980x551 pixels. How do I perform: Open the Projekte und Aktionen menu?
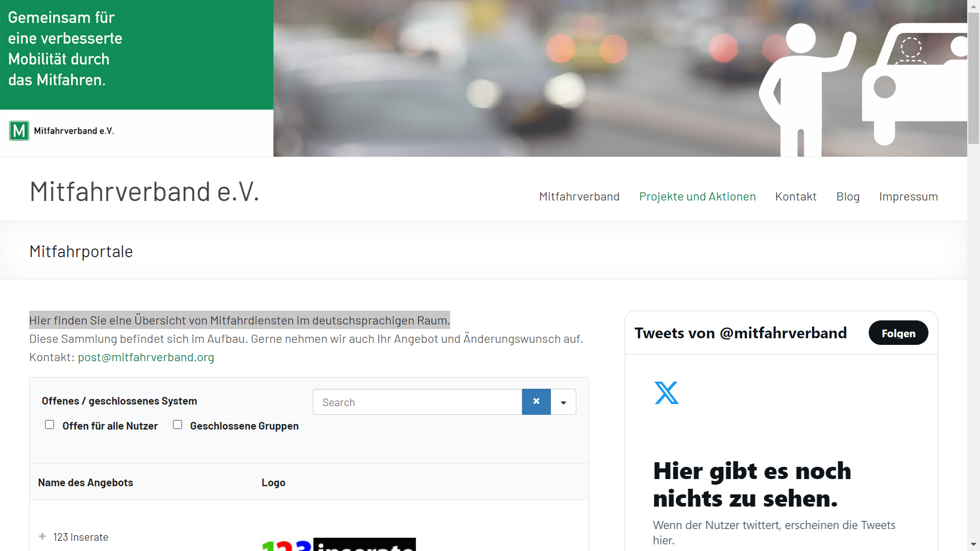pyautogui.click(x=697, y=196)
